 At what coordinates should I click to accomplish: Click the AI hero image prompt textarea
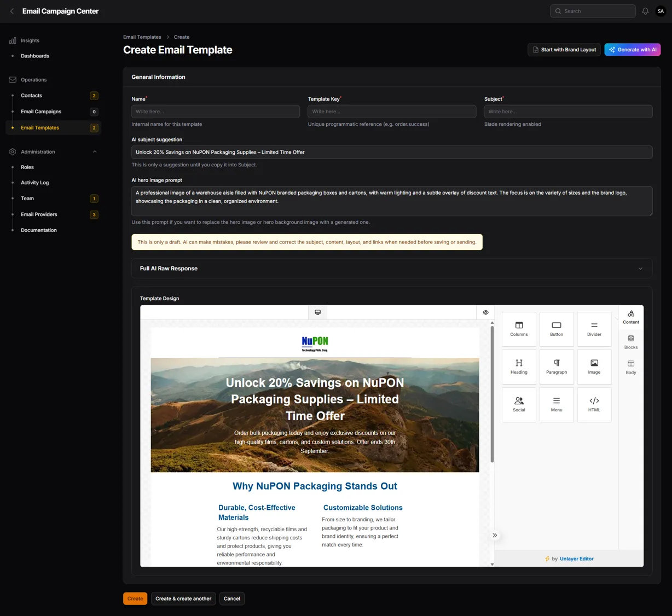tap(392, 201)
